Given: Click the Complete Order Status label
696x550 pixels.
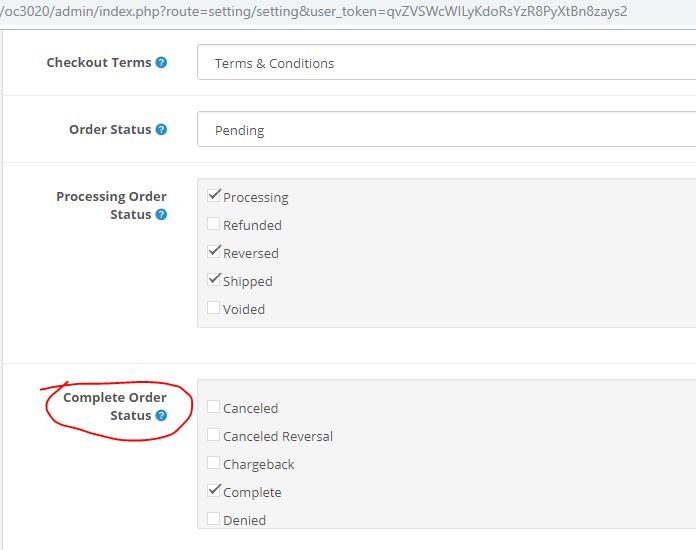Looking at the screenshot, I should pos(115,406).
